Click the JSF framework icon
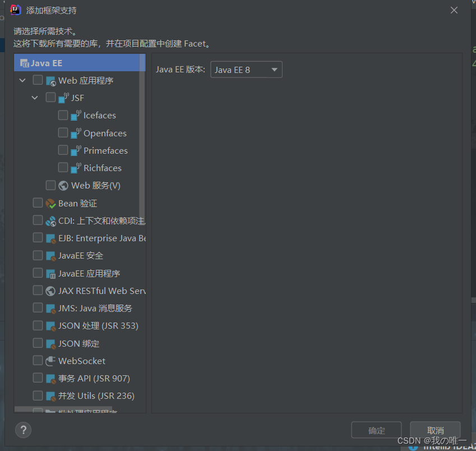Screen dimensions: 476x451 pyautogui.click(x=63, y=98)
